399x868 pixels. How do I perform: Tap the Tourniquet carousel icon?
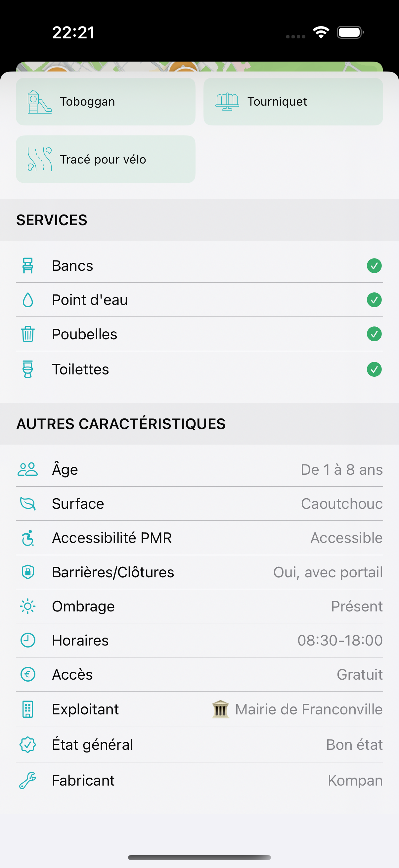pyautogui.click(x=227, y=102)
